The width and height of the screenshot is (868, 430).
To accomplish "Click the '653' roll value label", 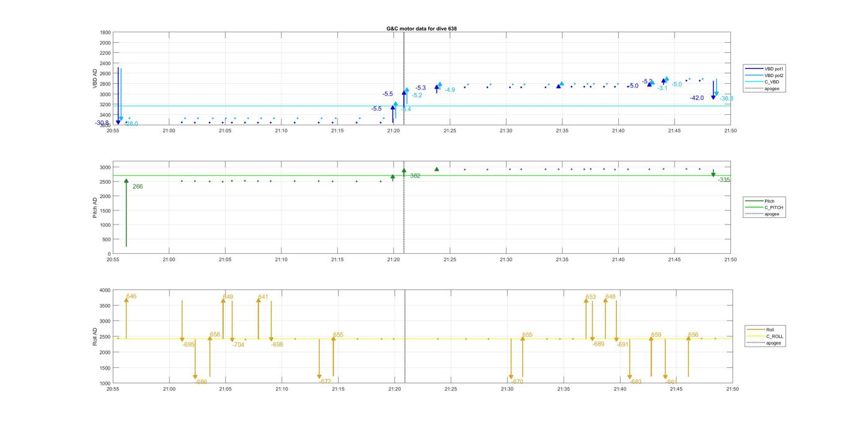I will (591, 297).
